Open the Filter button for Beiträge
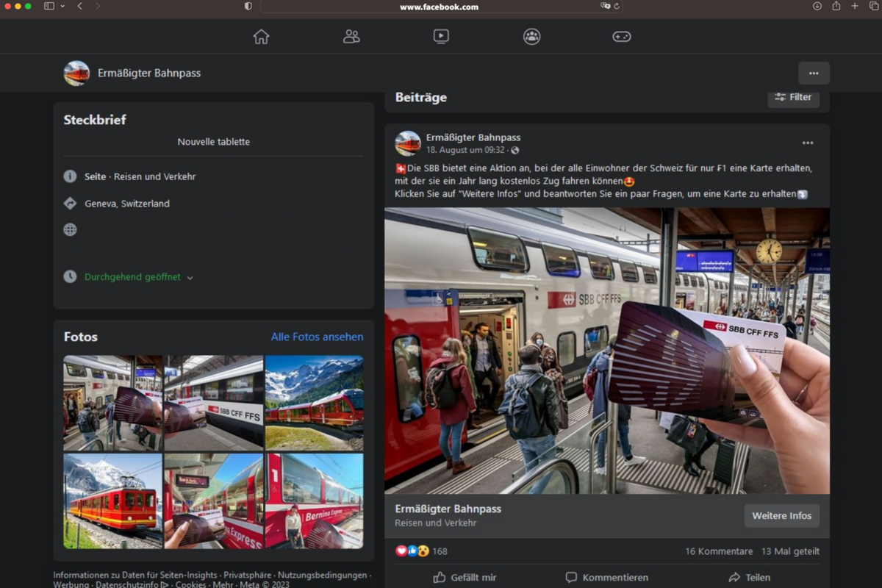The width and height of the screenshot is (882, 588). pyautogui.click(x=794, y=97)
